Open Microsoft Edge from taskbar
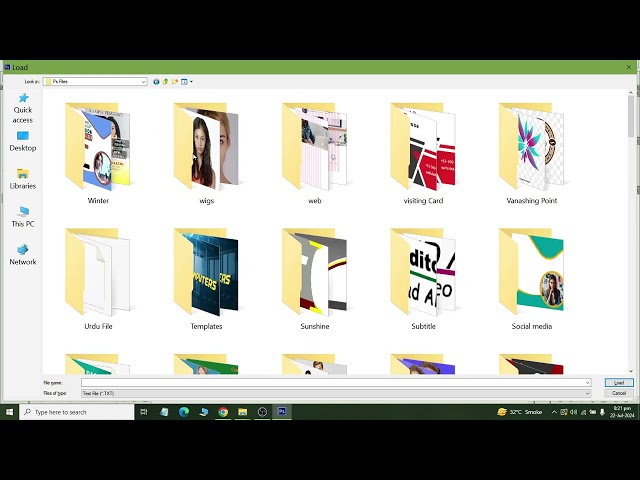 click(x=184, y=412)
